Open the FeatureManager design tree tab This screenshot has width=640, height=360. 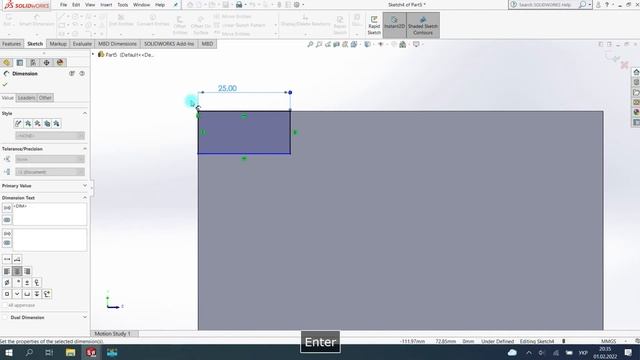tap(7, 62)
